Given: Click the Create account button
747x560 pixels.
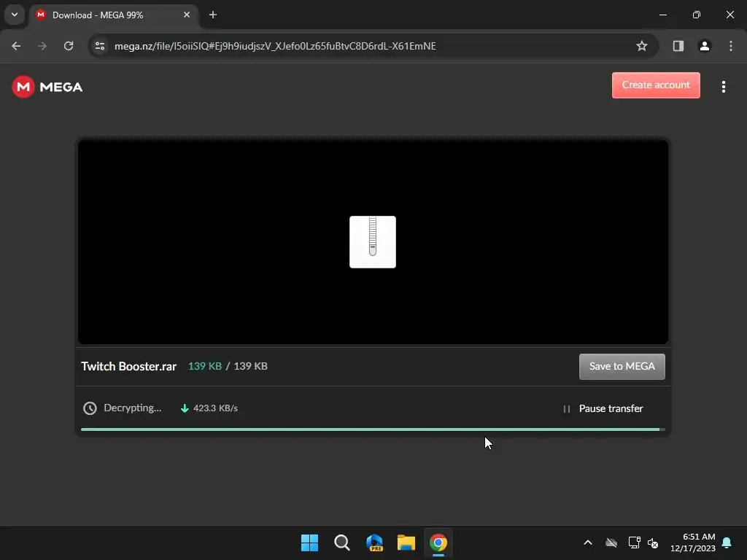Looking at the screenshot, I should [656, 85].
